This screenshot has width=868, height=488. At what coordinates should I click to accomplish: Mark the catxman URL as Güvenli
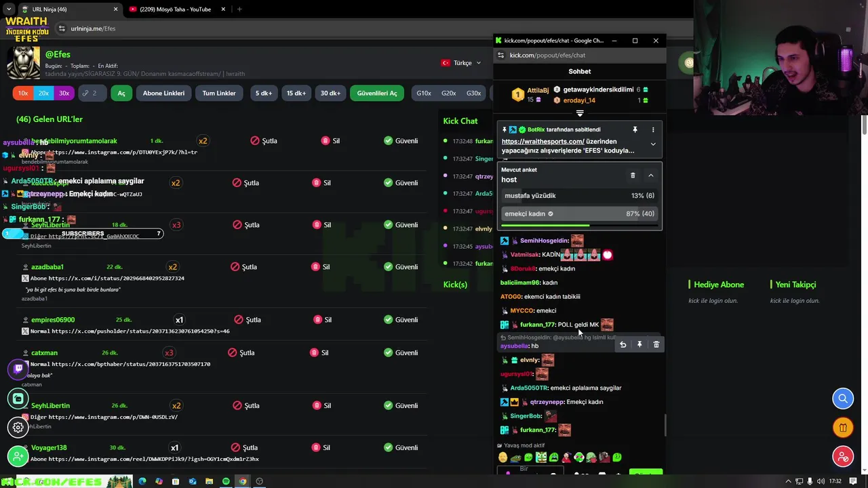coord(401,352)
